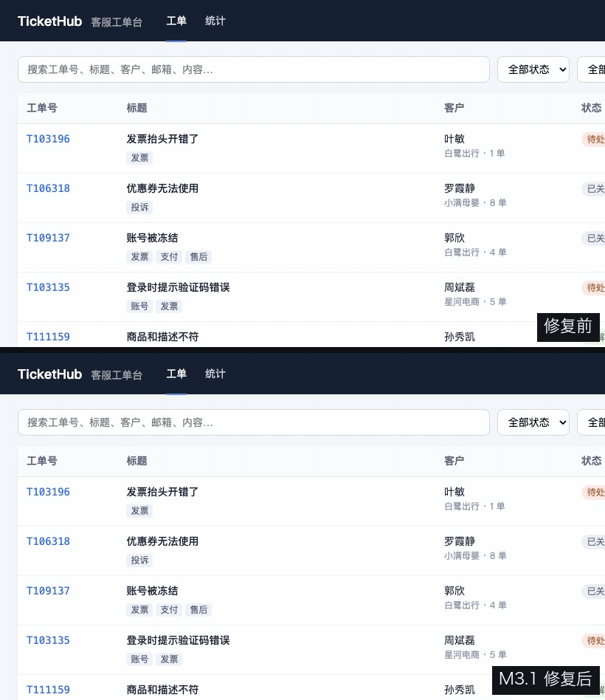The width and height of the screenshot is (605, 700).
Task: Click customer 郭欣 in the 修复前 panel
Action: [x=454, y=238]
